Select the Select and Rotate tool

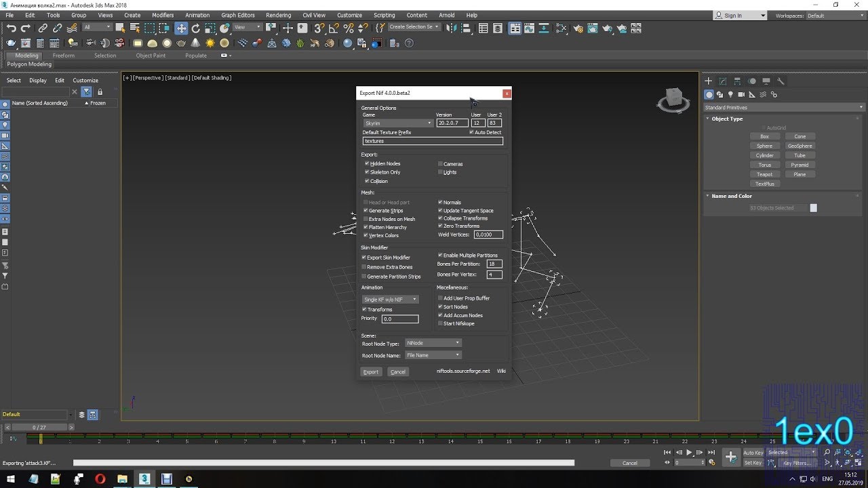(196, 28)
